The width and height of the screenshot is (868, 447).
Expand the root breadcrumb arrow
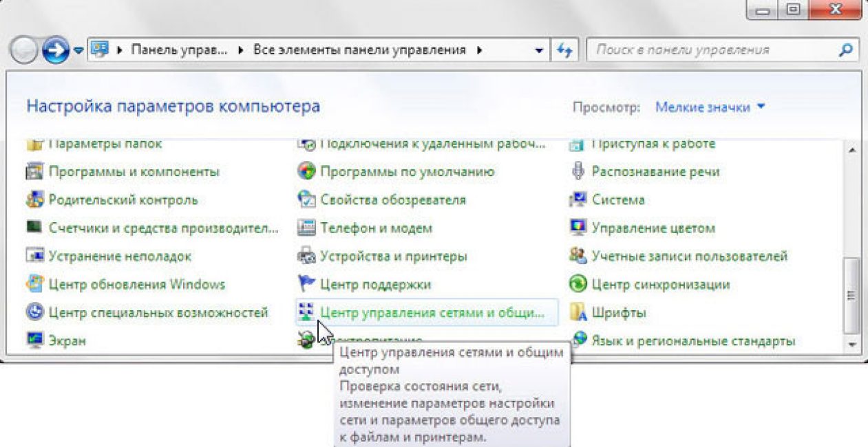[120, 50]
